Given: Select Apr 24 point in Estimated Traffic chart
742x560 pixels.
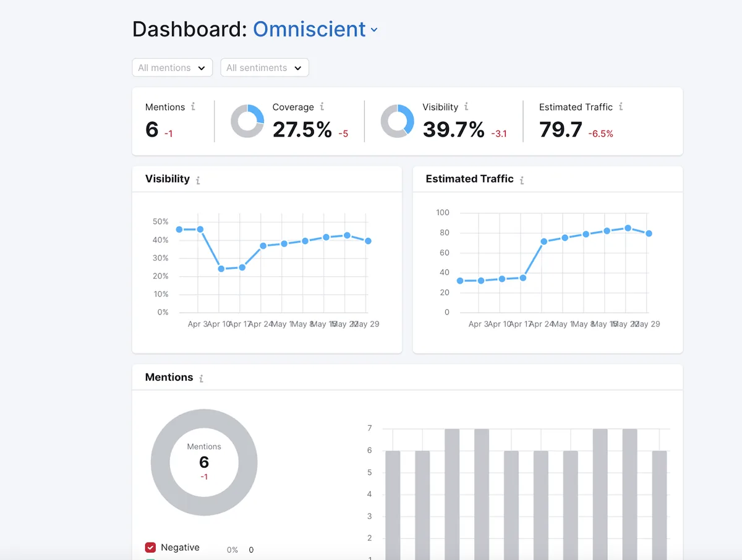Looking at the screenshot, I should pos(544,242).
